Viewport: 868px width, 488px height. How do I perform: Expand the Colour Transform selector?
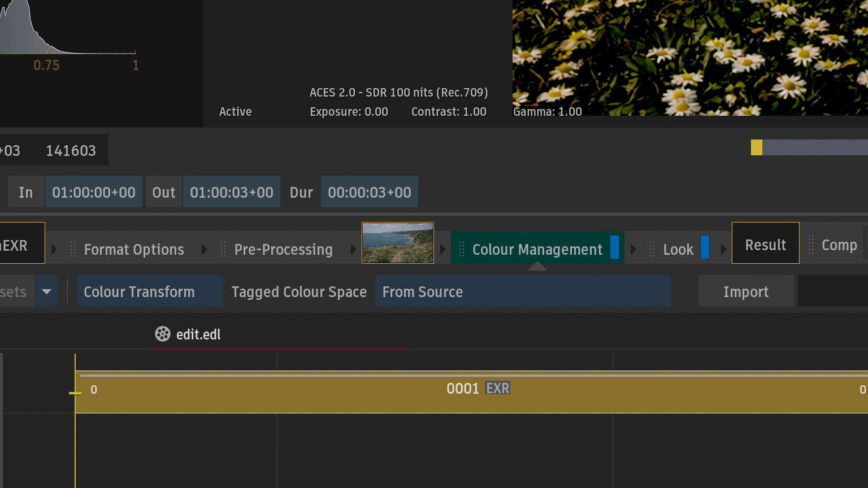pyautogui.click(x=149, y=291)
